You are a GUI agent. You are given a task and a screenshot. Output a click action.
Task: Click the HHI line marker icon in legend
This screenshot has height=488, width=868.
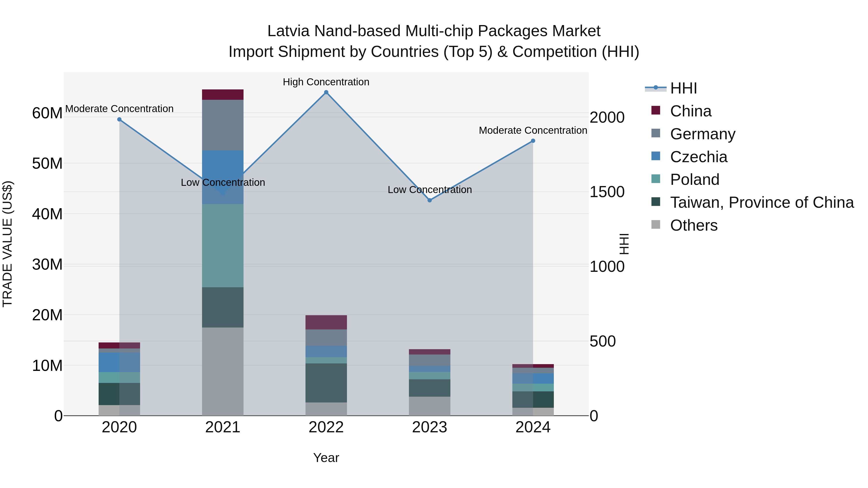click(x=656, y=87)
